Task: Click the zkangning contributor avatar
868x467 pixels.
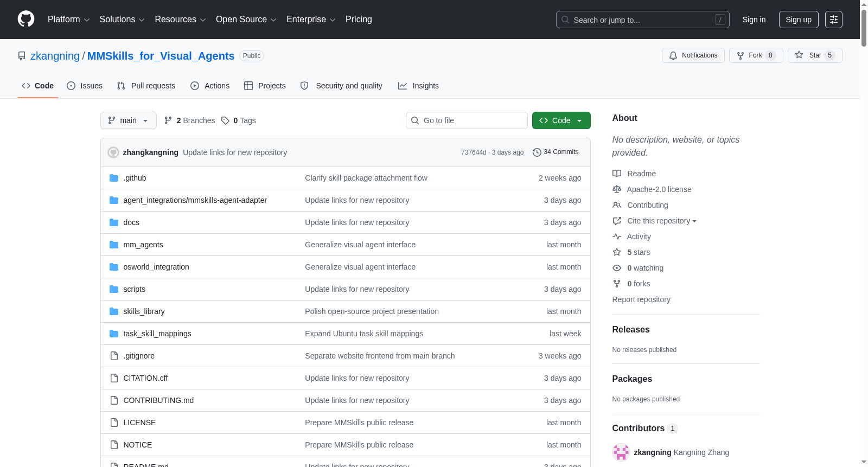Action: 621,452
